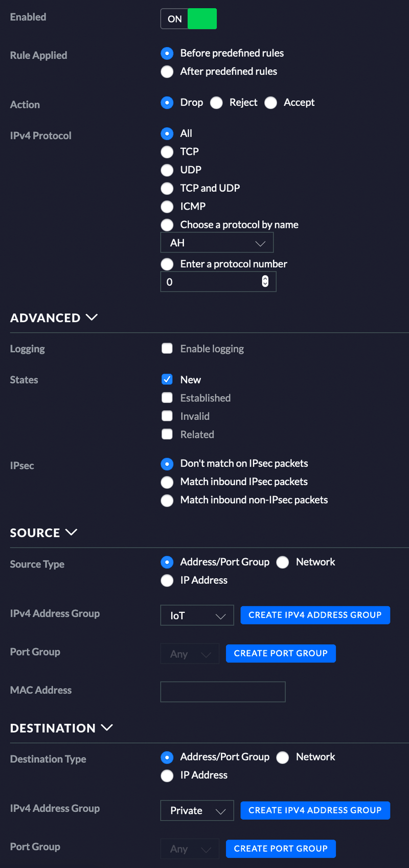409x868 pixels.
Task: Select TCP and UDP protocol
Action: 167,189
